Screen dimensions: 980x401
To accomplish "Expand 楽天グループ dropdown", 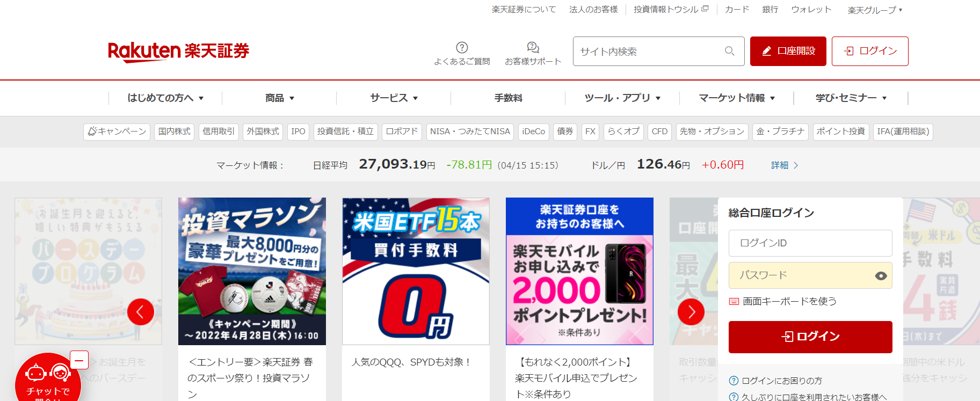I will click(875, 10).
